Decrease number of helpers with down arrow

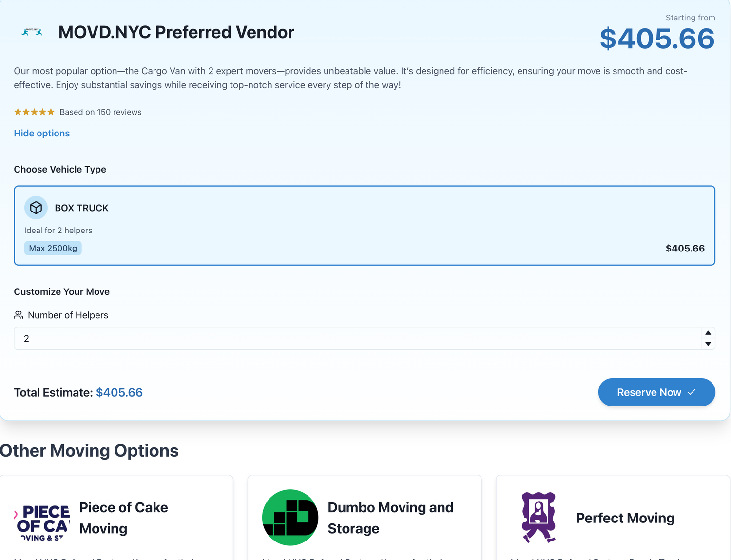[708, 344]
